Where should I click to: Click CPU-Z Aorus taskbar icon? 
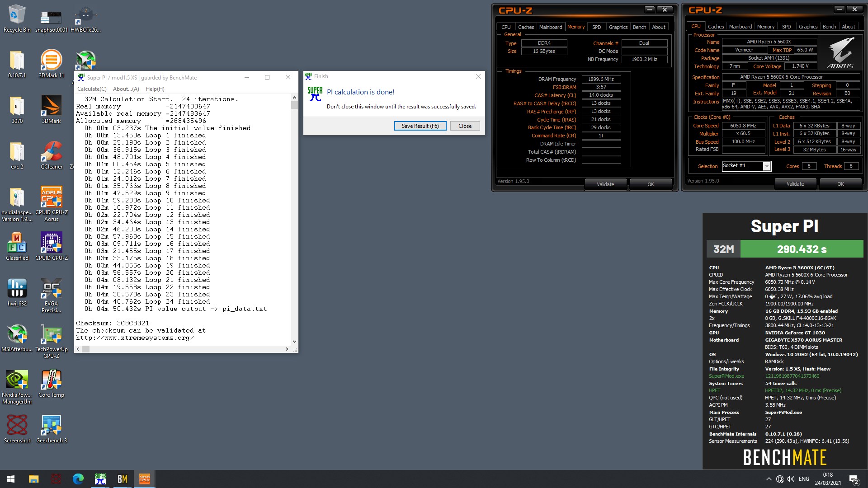144,479
